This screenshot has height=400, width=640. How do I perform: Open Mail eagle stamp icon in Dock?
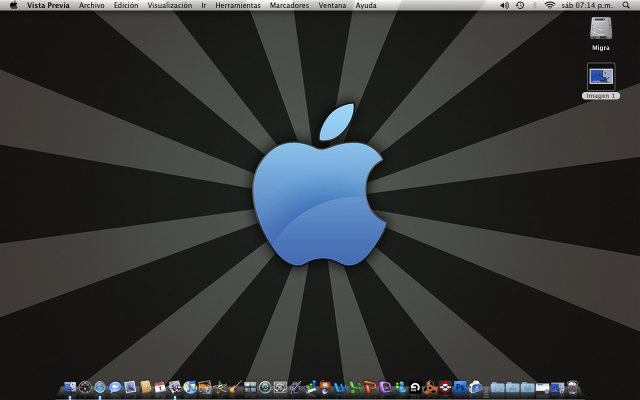pyautogui.click(x=130, y=387)
